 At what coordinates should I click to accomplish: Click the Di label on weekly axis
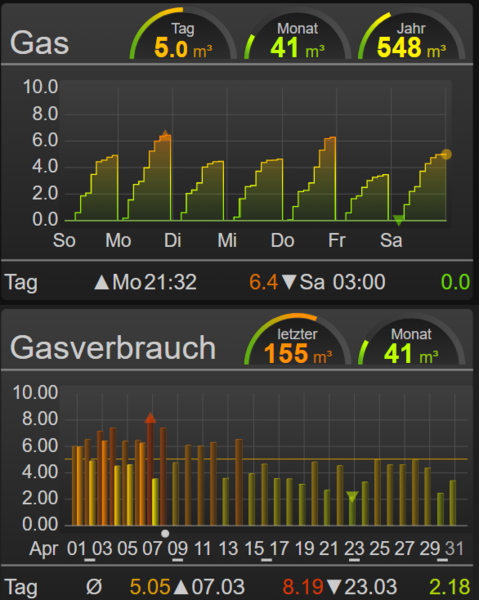(x=173, y=241)
